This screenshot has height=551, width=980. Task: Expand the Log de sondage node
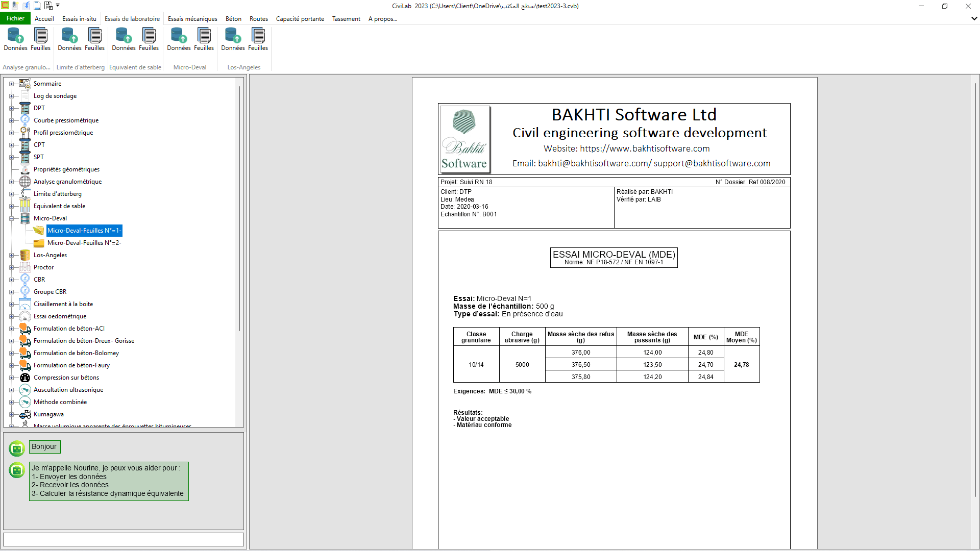pos(11,96)
